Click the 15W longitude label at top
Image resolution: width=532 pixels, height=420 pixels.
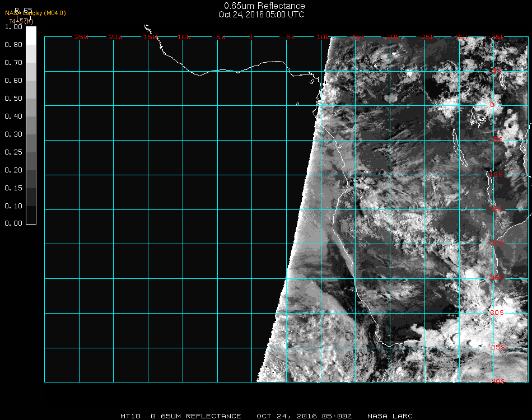(x=151, y=37)
